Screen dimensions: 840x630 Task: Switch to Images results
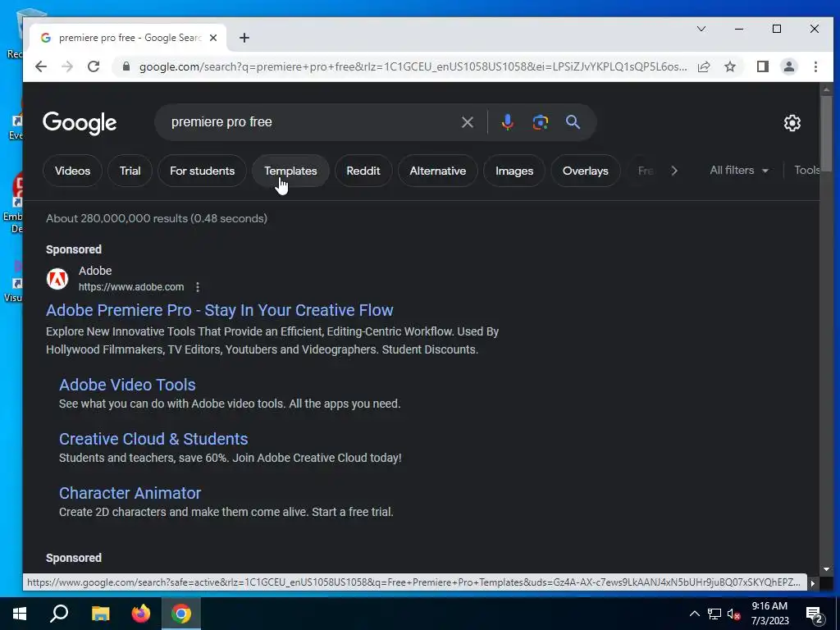click(514, 171)
